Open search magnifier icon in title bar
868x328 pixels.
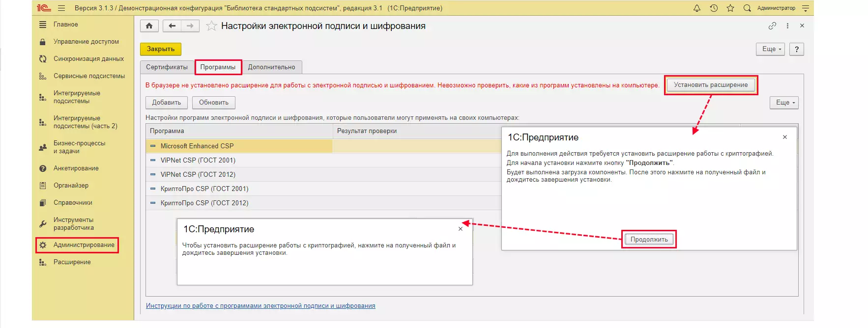(x=747, y=8)
